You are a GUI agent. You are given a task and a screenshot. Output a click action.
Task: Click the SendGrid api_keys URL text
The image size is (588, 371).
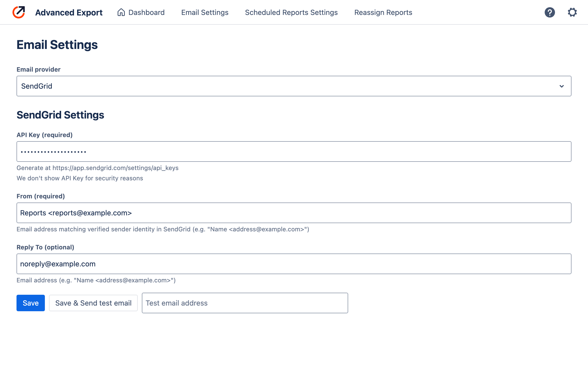(x=116, y=168)
